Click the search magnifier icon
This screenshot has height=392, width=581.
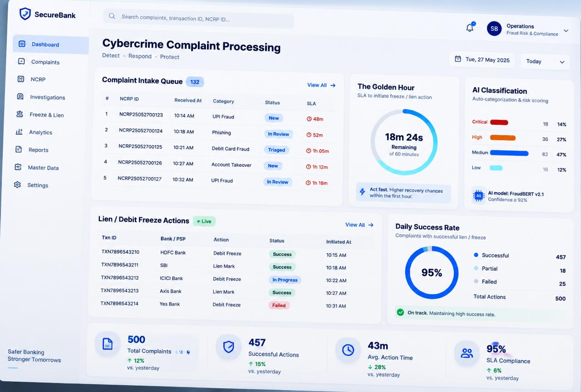click(112, 16)
